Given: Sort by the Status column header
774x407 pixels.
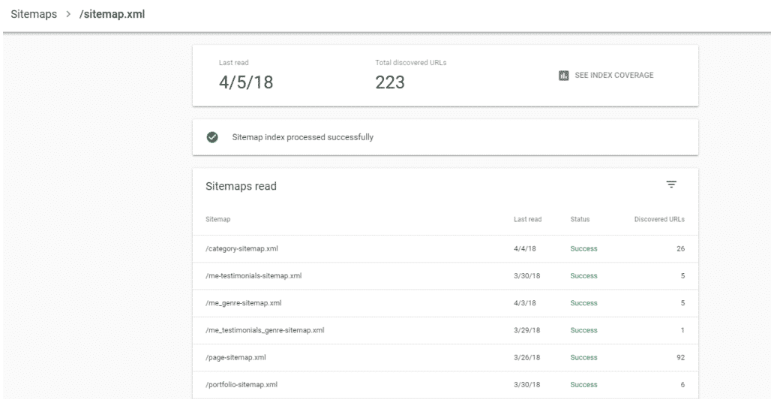Looking at the screenshot, I should pyautogui.click(x=580, y=219).
